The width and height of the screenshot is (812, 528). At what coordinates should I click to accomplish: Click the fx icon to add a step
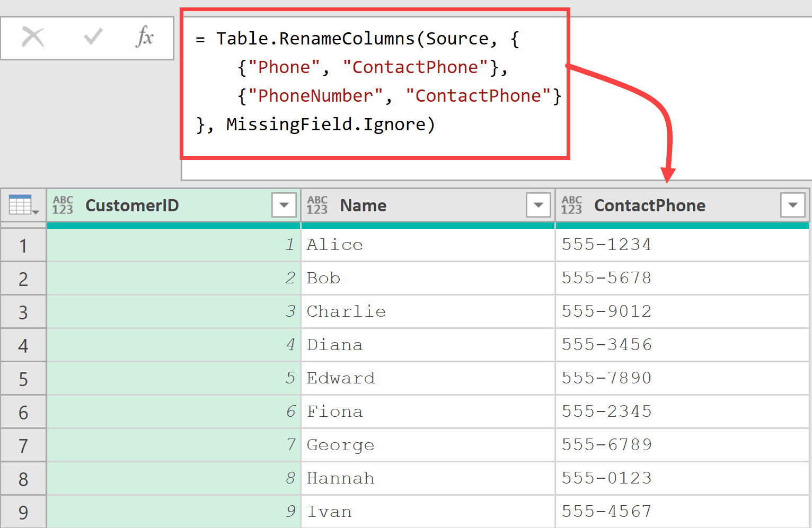click(x=145, y=37)
